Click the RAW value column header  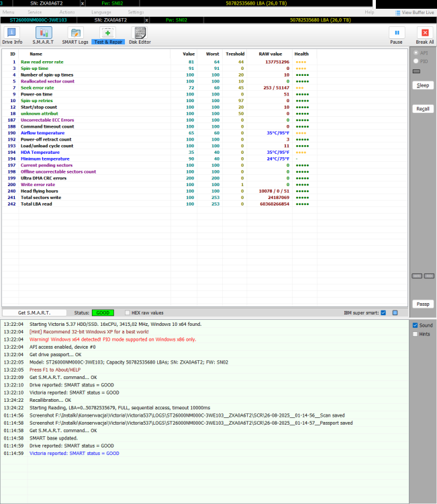tap(271, 54)
